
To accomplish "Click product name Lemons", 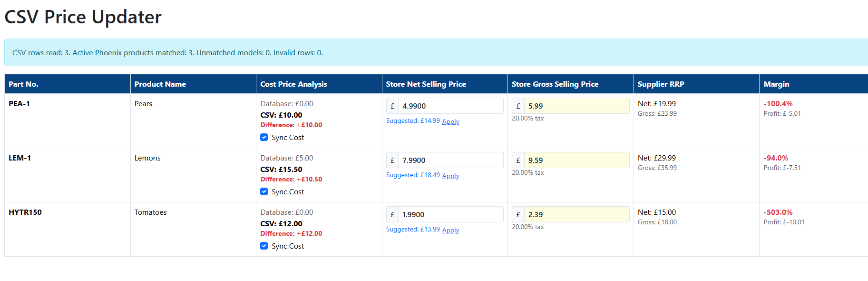I will coord(147,158).
